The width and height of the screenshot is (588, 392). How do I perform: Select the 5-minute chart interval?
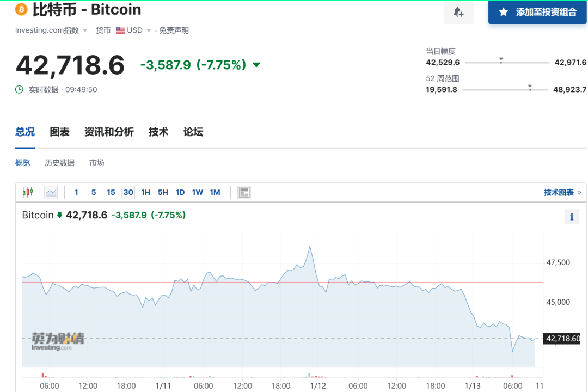[94, 192]
